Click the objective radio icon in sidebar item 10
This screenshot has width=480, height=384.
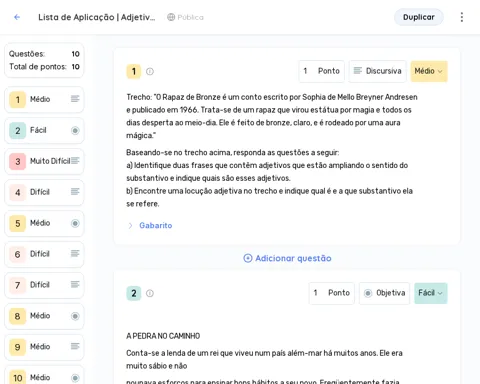[x=75, y=378]
